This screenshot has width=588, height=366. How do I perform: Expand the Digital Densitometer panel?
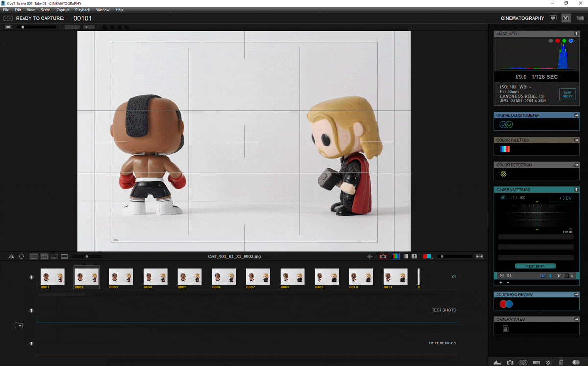point(577,115)
